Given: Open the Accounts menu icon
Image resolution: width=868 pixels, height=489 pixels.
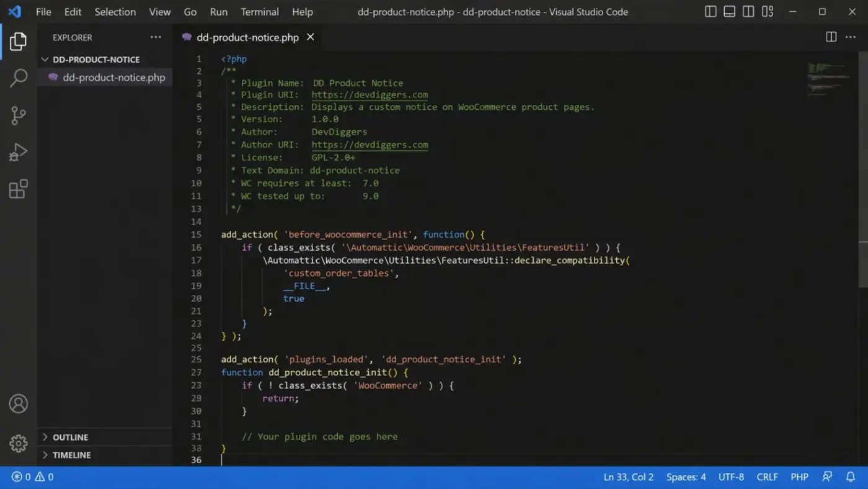Looking at the screenshot, I should (18, 403).
